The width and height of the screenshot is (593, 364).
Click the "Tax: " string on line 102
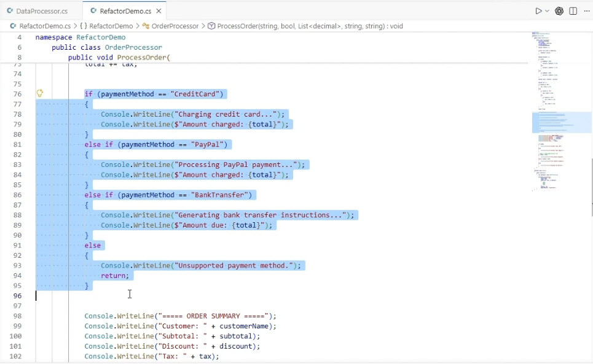pos(172,356)
